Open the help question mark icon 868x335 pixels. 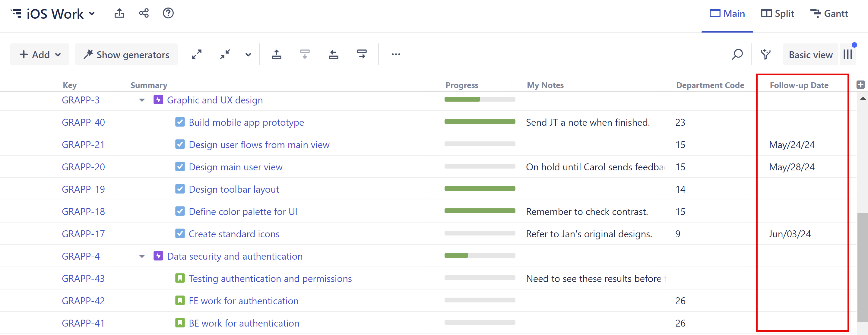[x=168, y=14]
